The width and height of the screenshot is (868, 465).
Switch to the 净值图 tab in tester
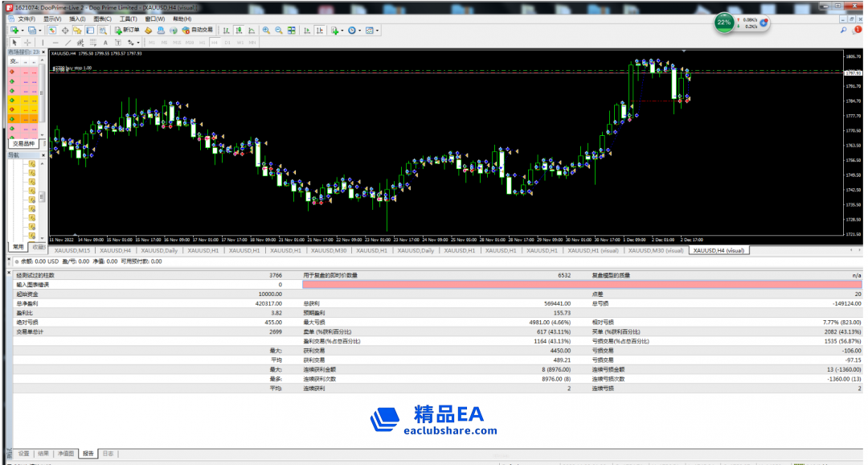point(68,454)
